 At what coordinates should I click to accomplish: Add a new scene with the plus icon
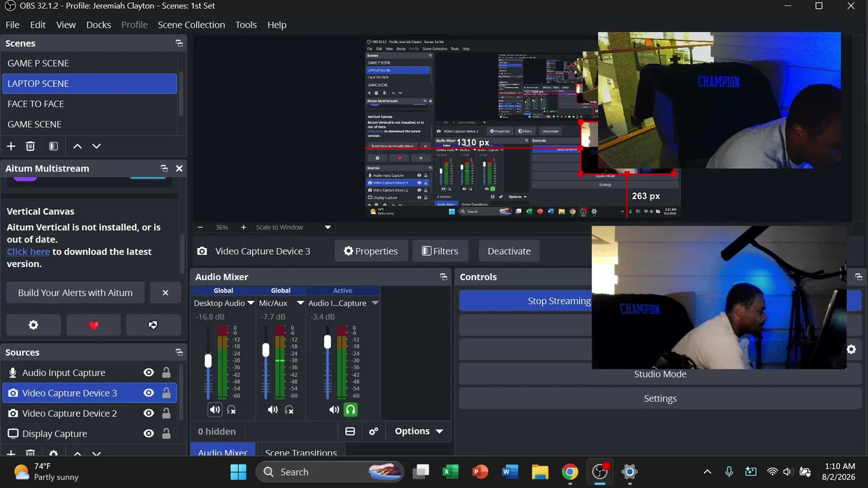pyautogui.click(x=11, y=146)
